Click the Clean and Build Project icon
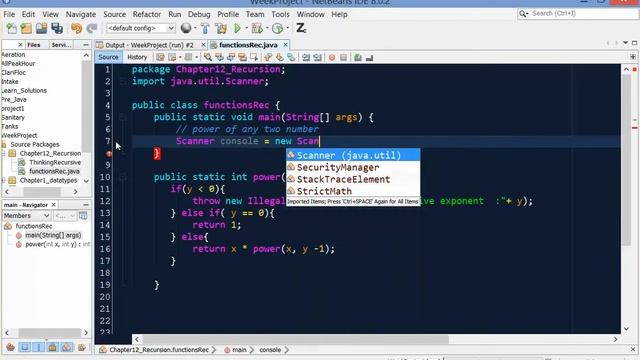Viewport: 640px width, 360px height. 221,28
